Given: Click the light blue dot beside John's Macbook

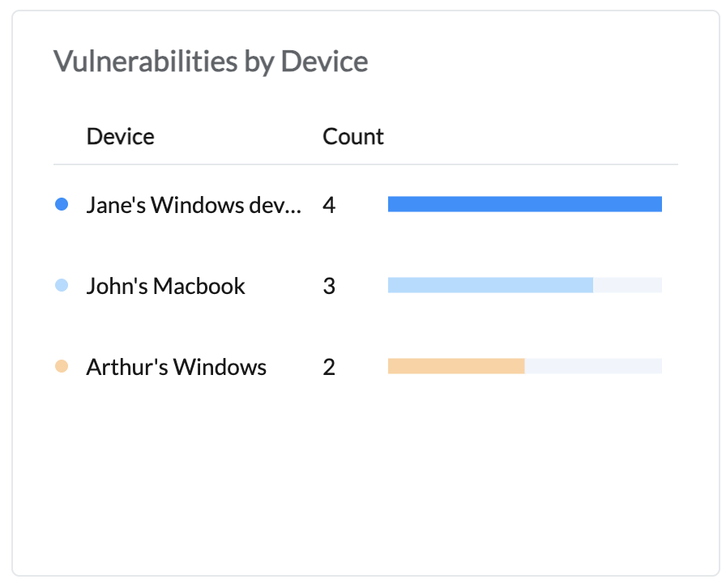Looking at the screenshot, I should [x=61, y=286].
